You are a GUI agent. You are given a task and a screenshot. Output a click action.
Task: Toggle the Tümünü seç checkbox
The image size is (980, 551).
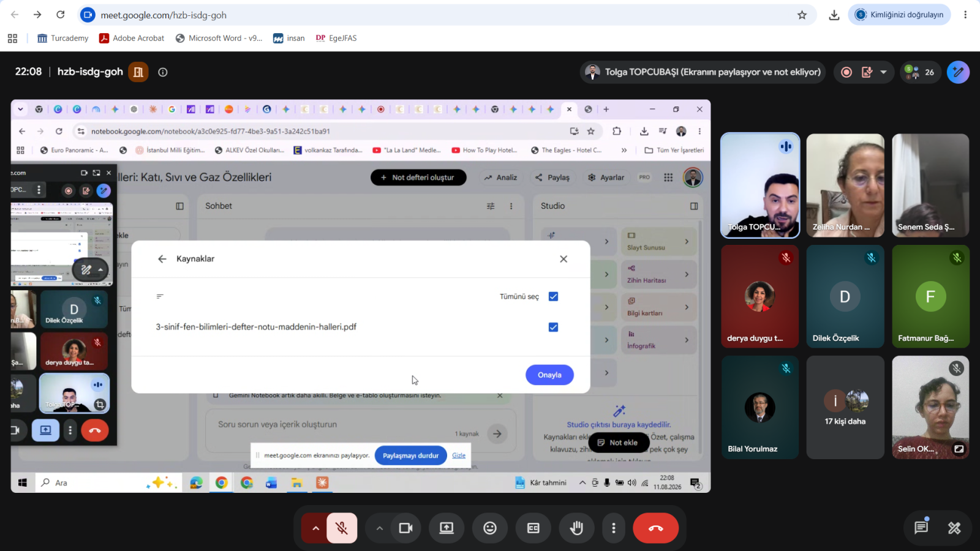(x=553, y=296)
